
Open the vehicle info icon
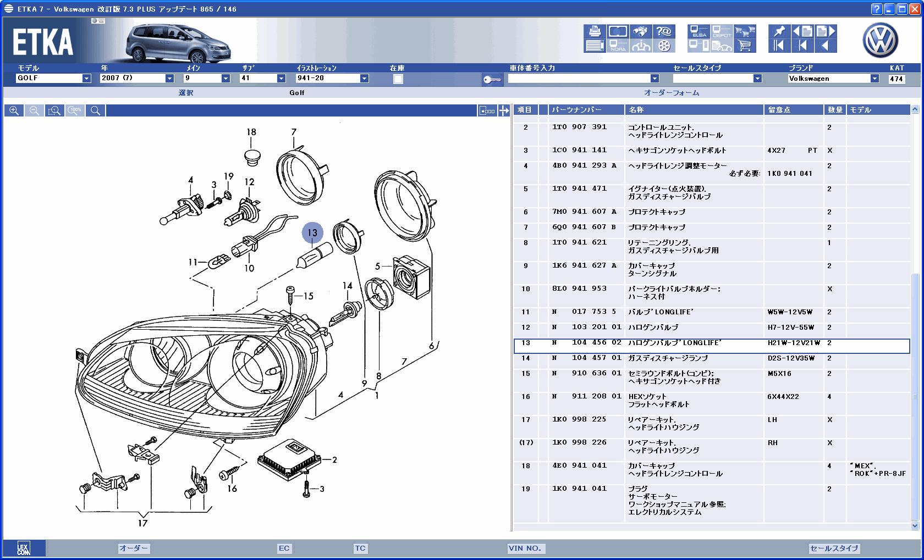point(641,46)
